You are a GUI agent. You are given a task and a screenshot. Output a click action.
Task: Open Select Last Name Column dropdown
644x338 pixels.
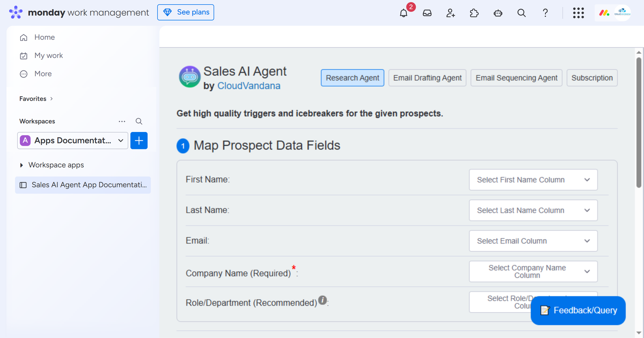pyautogui.click(x=533, y=210)
